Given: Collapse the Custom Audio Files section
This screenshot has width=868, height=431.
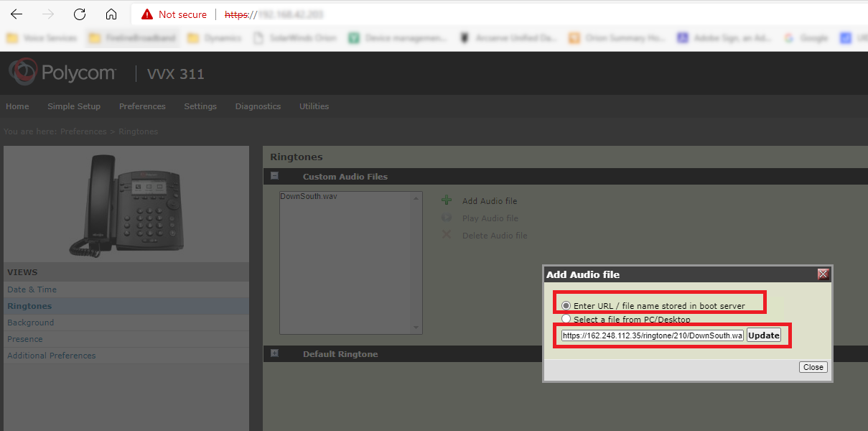Looking at the screenshot, I should tap(274, 176).
